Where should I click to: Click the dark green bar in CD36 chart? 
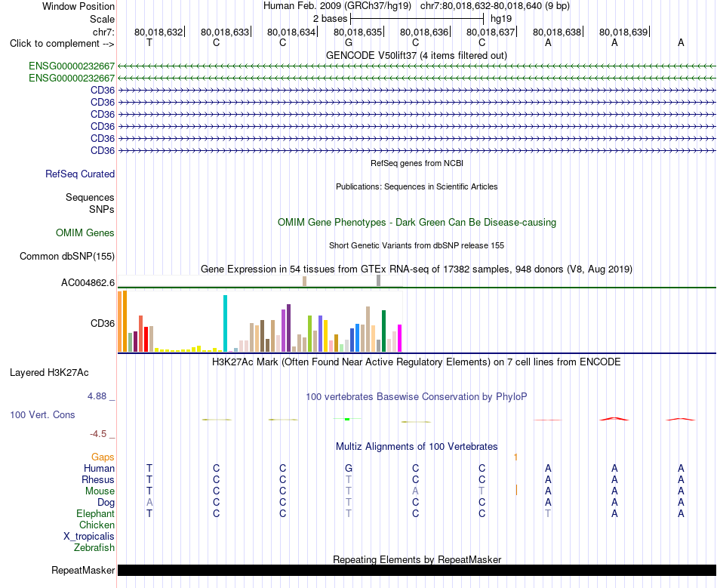[383, 331]
